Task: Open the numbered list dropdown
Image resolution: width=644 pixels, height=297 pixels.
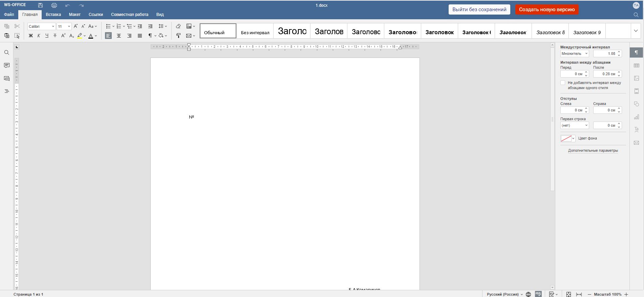Action: (124, 26)
